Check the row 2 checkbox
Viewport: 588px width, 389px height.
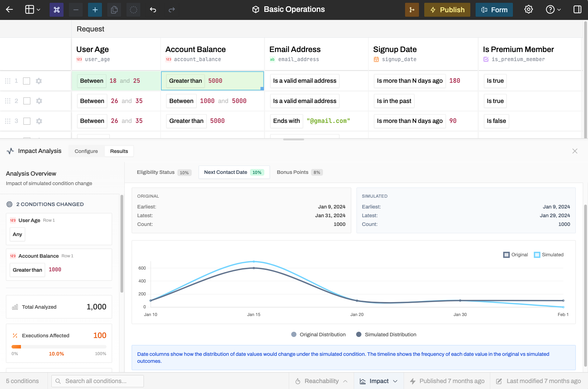[27, 101]
